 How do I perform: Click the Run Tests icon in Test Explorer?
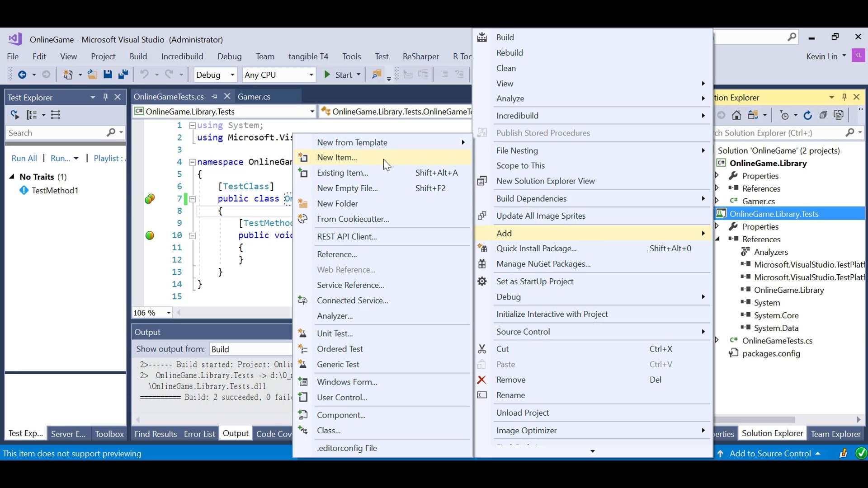[x=14, y=115]
